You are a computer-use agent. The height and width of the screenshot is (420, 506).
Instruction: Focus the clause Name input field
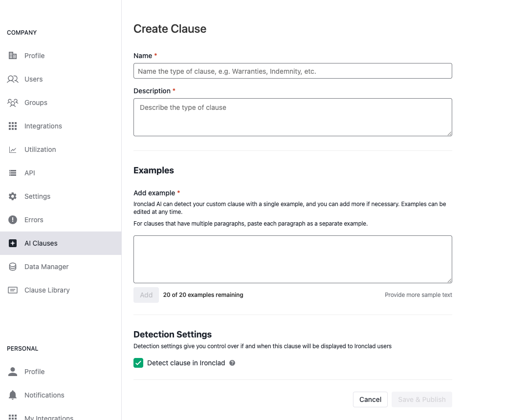pyautogui.click(x=293, y=71)
